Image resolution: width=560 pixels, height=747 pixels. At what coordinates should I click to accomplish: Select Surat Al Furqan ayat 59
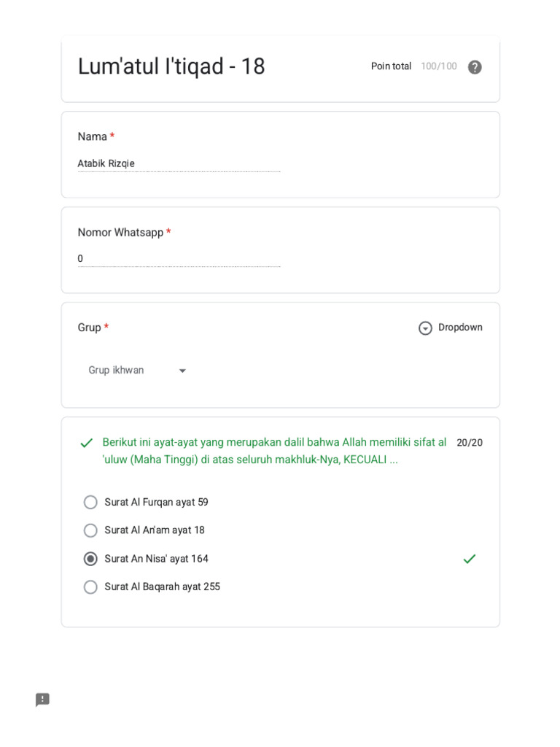90,502
